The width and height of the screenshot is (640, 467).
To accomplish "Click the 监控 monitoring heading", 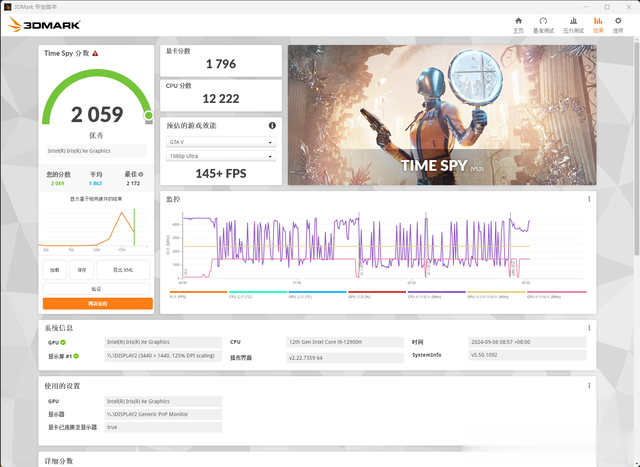I will point(173,199).
